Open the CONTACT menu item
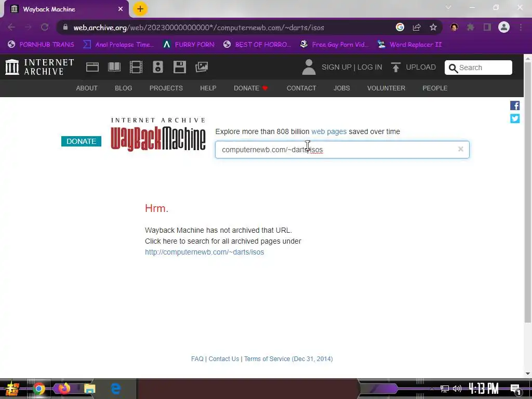This screenshot has height=399, width=532. [x=301, y=88]
